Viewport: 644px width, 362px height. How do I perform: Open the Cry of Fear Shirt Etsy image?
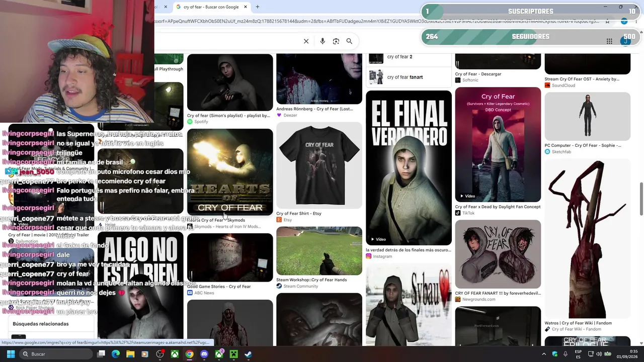tap(319, 165)
